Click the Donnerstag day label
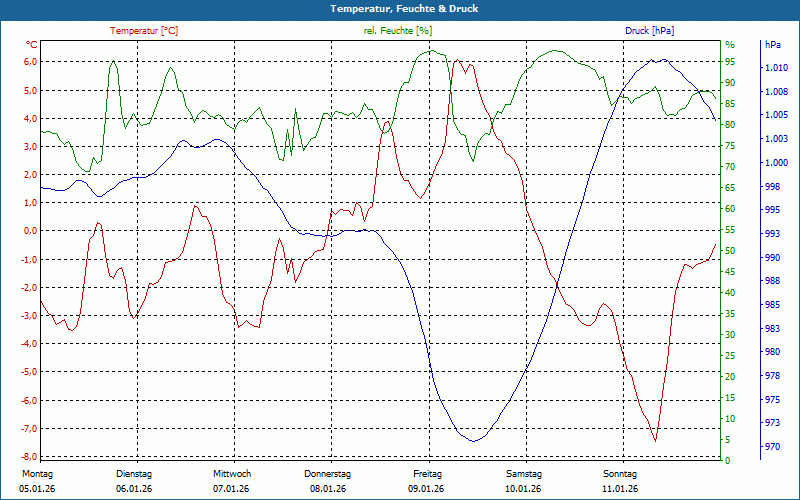Viewport: 800px width, 500px height. coord(328,474)
